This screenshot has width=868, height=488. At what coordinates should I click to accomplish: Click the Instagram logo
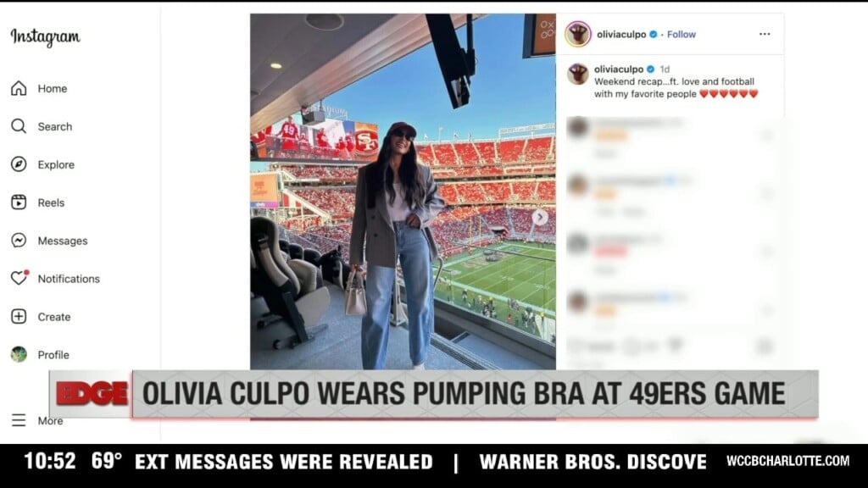pyautogui.click(x=46, y=37)
